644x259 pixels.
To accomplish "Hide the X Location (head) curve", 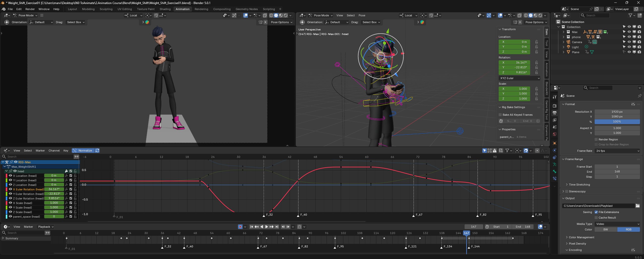I will 11,176.
